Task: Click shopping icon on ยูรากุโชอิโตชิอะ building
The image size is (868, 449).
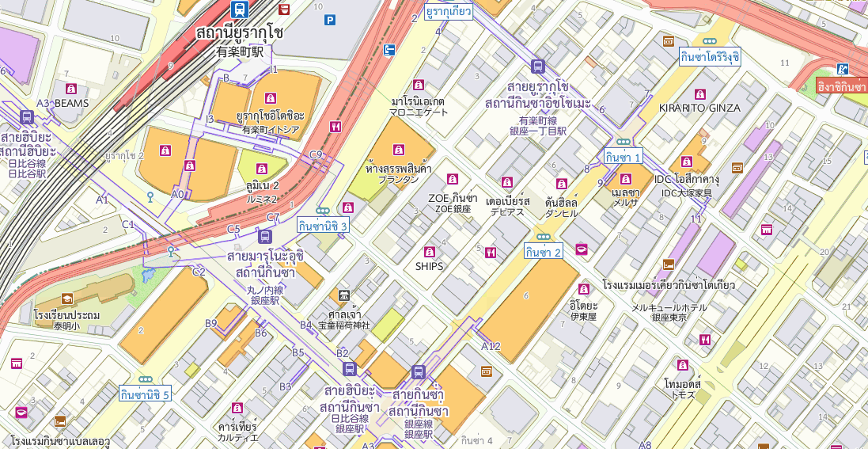Action: point(270,98)
